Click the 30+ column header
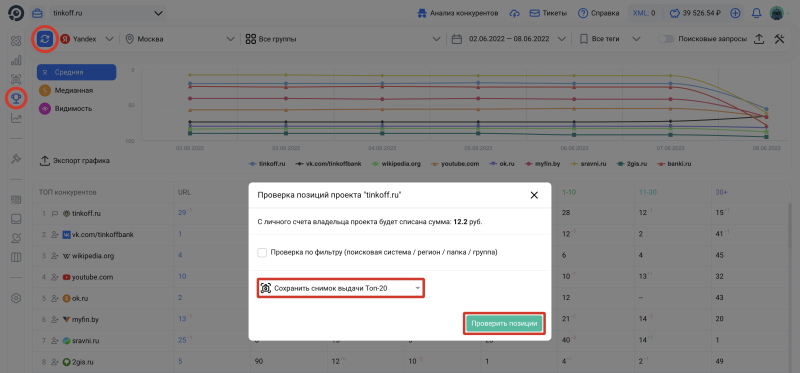The width and height of the screenshot is (800, 373). (720, 192)
